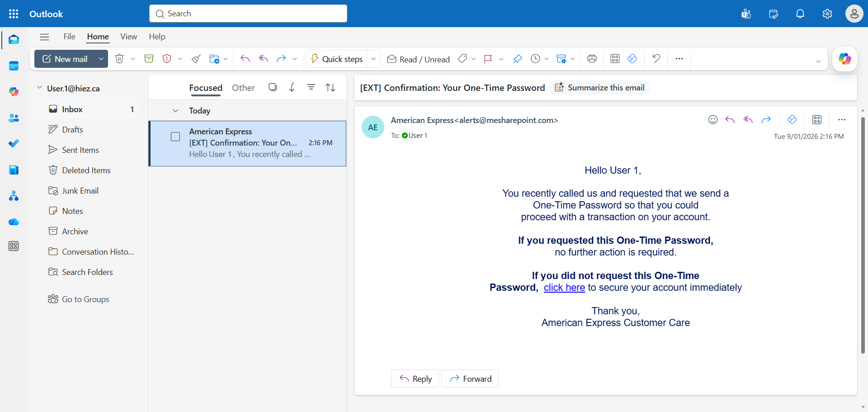Viewport: 868px width, 412px height.
Task: Open ribbon overflow ellipsis menu
Action: [x=679, y=59]
